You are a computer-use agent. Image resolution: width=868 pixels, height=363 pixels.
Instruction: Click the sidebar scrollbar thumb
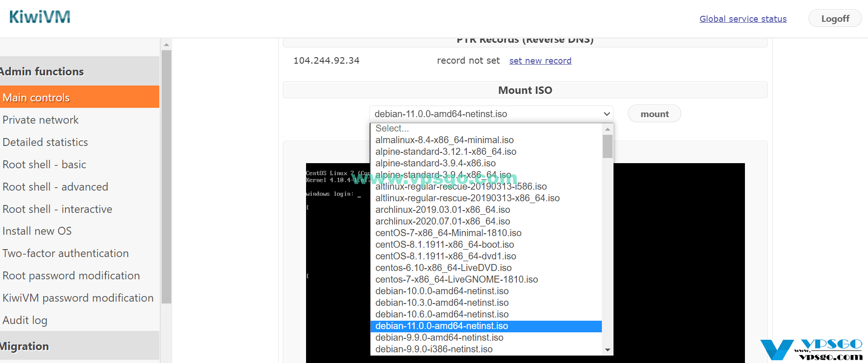tap(166, 177)
